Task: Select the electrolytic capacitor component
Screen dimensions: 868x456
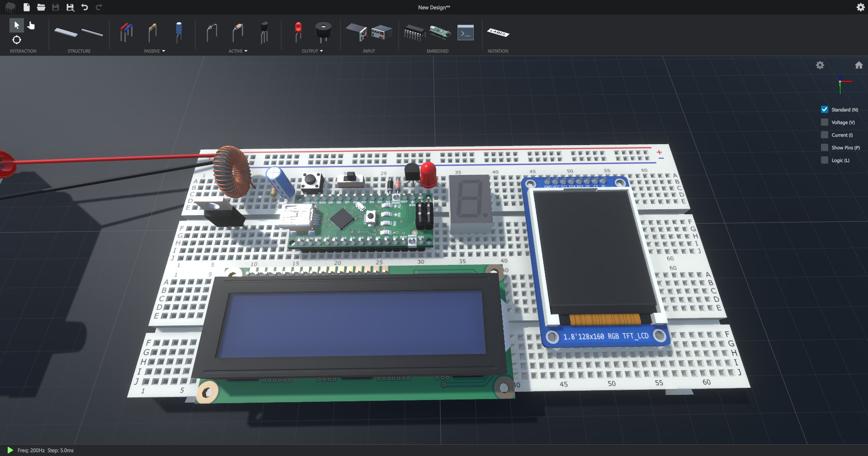Action: coord(179,32)
